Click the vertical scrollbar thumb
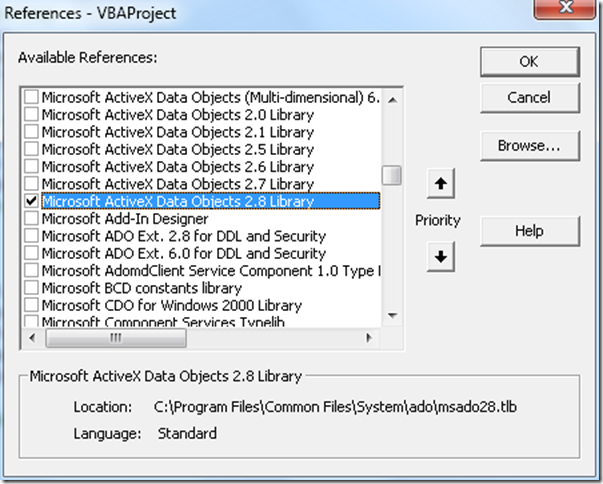This screenshot has height=484, width=603. click(x=393, y=175)
